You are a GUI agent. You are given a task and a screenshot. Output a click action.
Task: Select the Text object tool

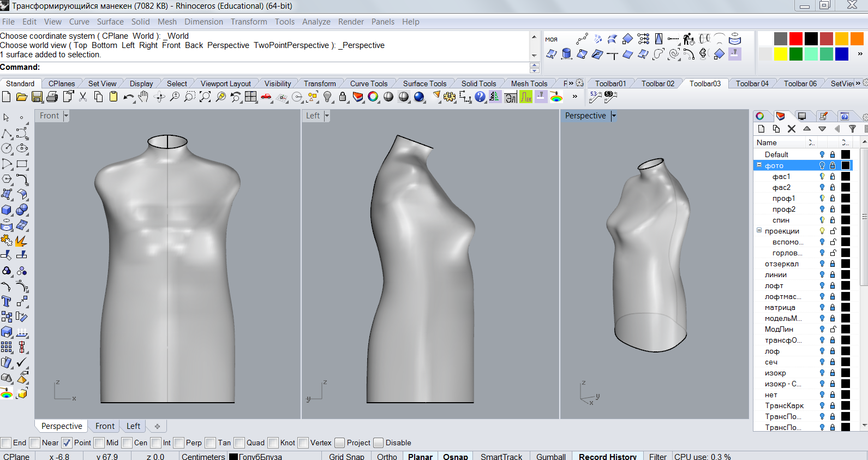click(7, 301)
